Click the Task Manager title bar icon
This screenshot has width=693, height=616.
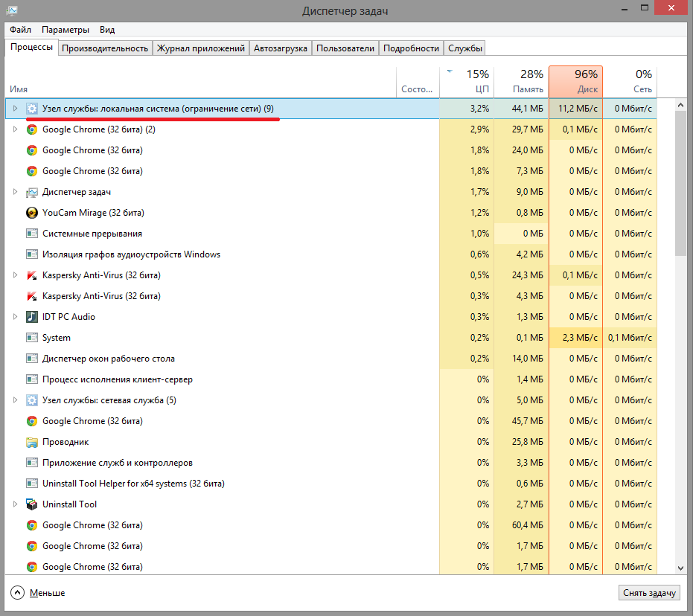point(12,10)
